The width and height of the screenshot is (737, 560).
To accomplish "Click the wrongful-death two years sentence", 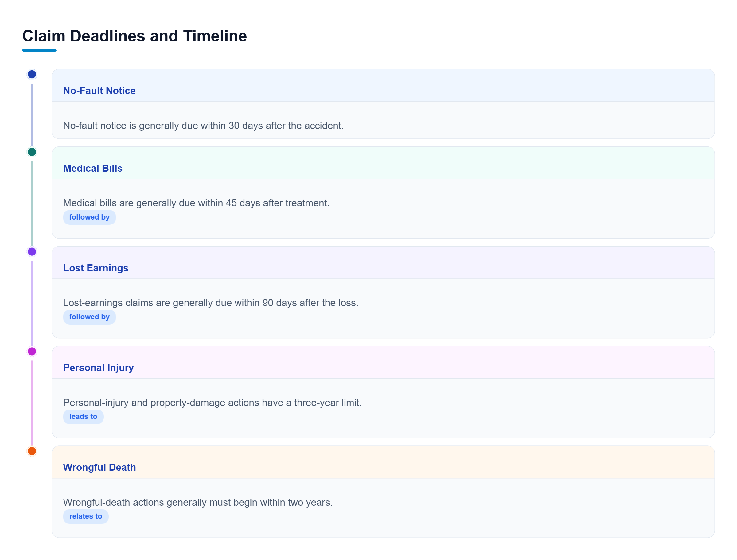I will (198, 502).
